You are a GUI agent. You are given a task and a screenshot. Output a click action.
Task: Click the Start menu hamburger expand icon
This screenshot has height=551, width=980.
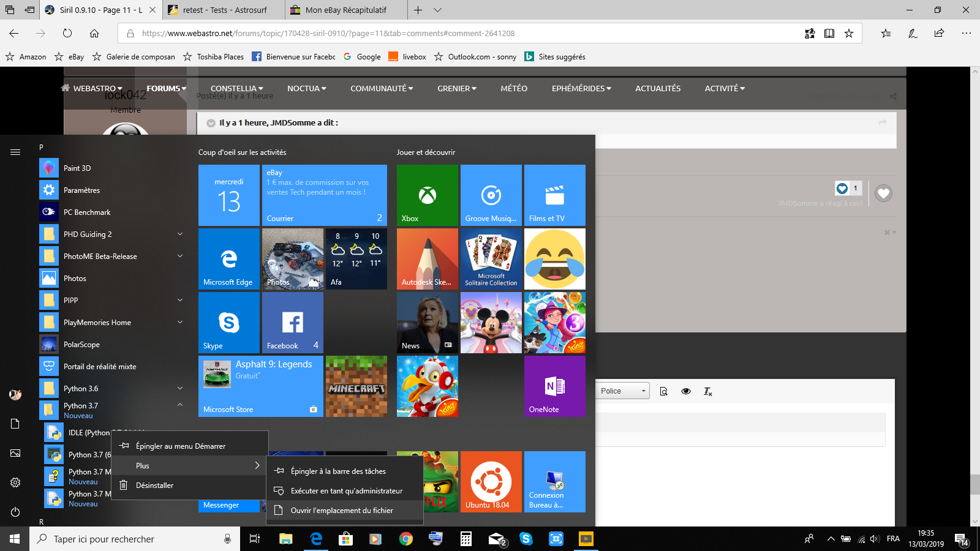[15, 152]
